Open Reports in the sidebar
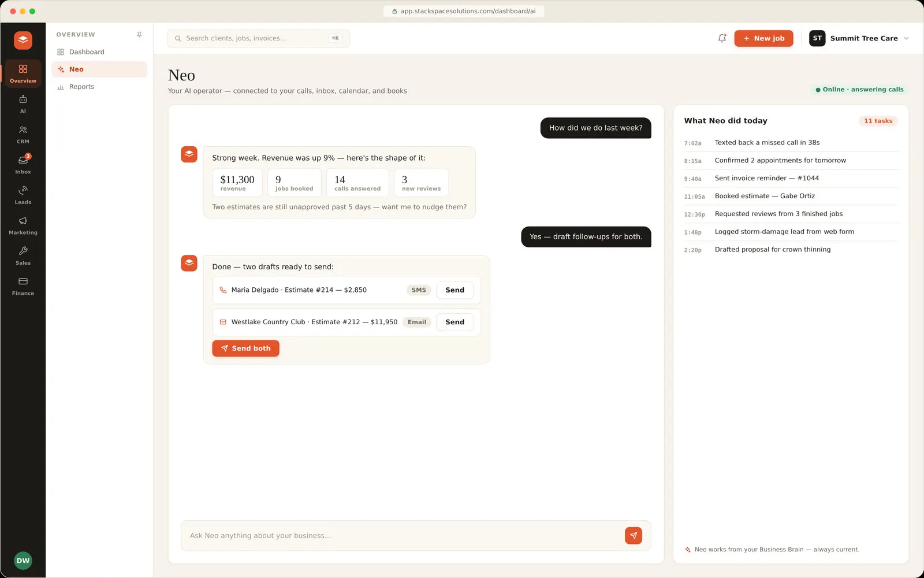The image size is (924, 578). point(99,87)
